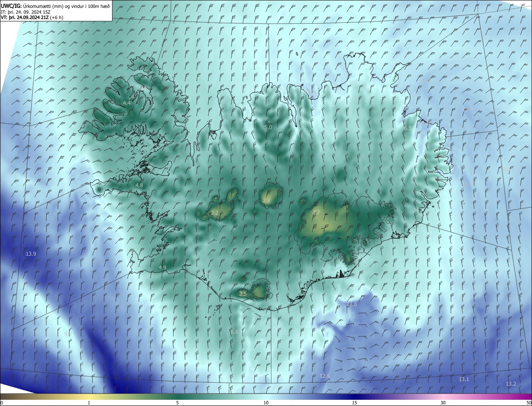The width and height of the screenshot is (532, 406).
Task: Click the 4.4 value over the Westfjords
Action: [127, 103]
